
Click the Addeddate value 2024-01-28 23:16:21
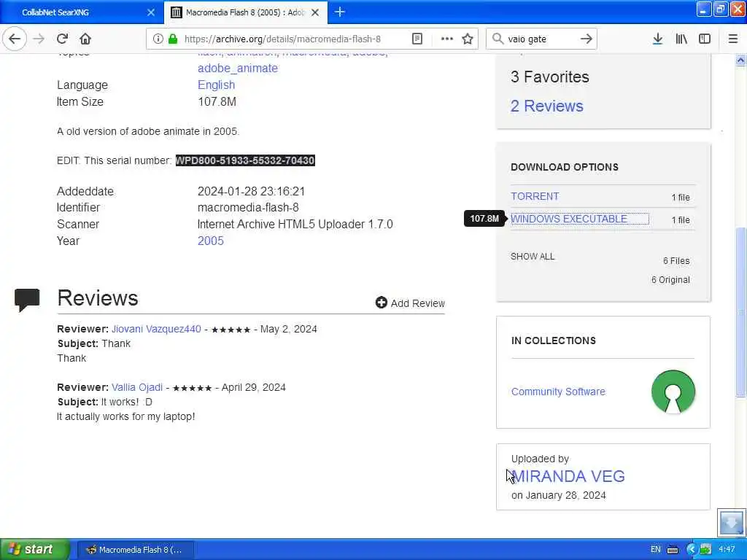[251, 191]
